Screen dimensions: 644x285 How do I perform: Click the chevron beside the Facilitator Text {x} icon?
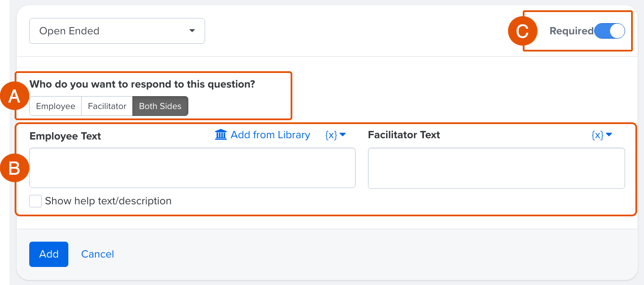(x=609, y=135)
